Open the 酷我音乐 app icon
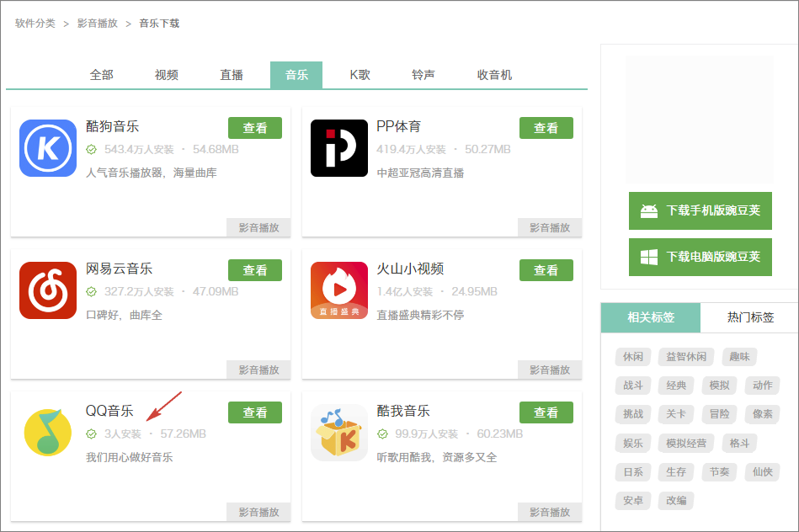The image size is (799, 532). (339, 433)
